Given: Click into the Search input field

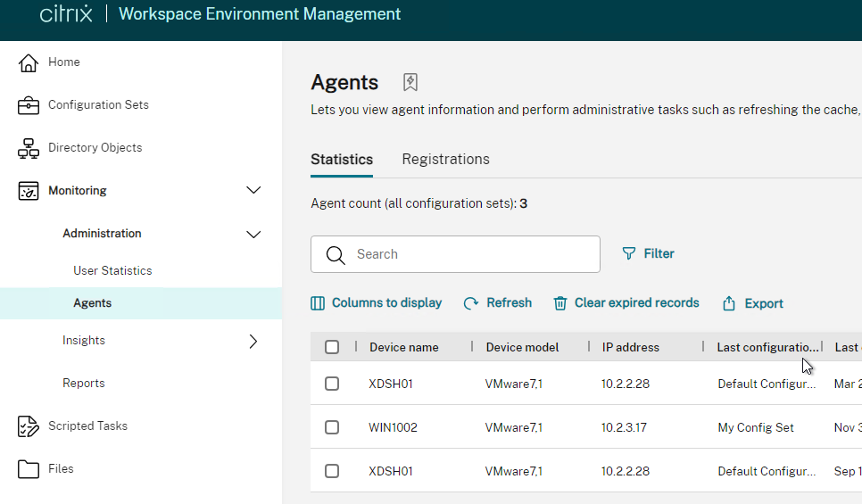Looking at the screenshot, I should point(455,254).
